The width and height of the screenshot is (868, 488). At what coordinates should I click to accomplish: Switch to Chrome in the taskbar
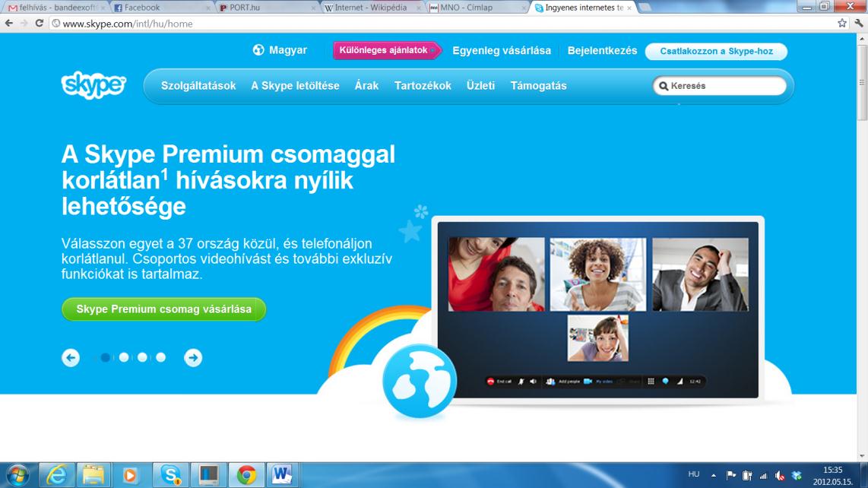coord(246,475)
